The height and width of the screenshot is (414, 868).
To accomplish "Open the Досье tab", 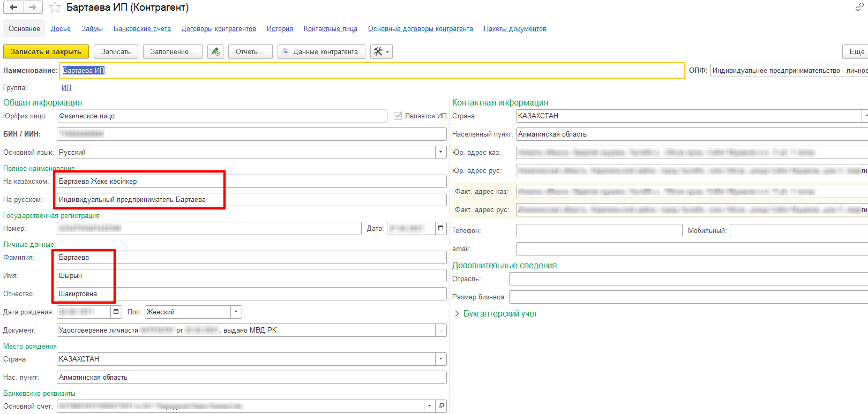I will point(61,29).
